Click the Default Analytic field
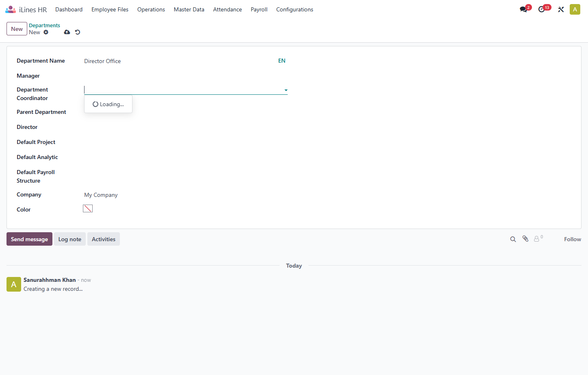The width and height of the screenshot is (588, 375). [x=186, y=157]
